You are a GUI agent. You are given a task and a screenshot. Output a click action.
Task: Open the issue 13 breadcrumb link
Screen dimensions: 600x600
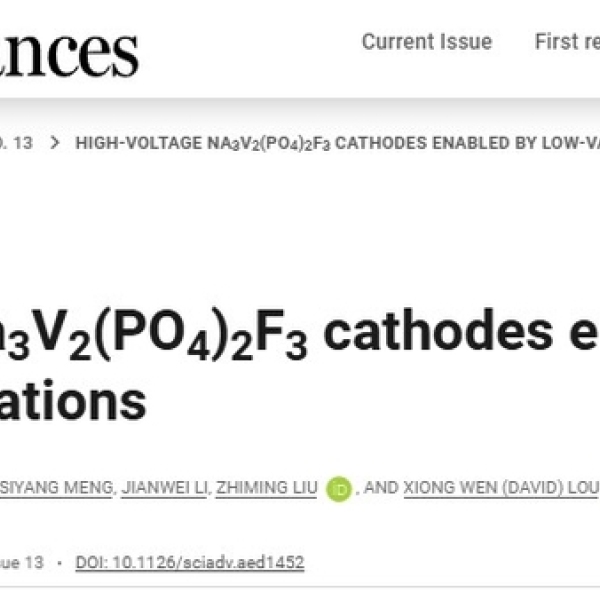click(18, 143)
